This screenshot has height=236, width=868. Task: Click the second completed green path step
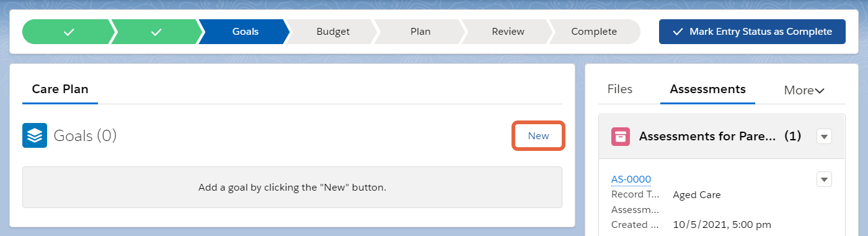[x=156, y=32]
